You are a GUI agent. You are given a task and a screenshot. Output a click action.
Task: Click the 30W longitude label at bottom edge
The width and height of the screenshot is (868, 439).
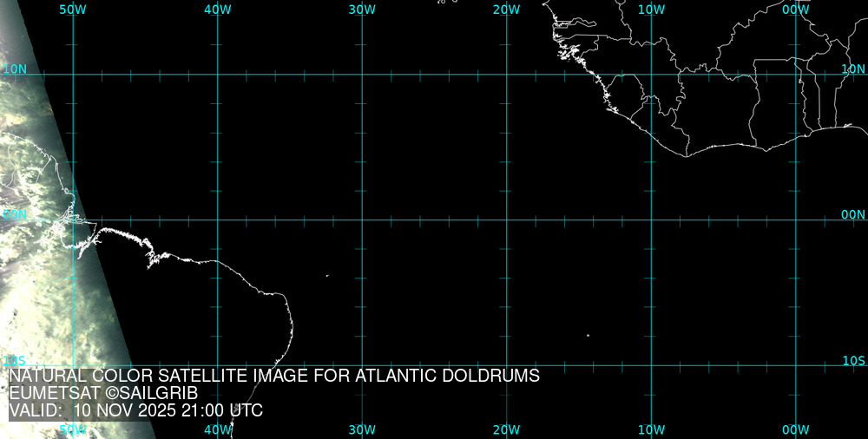pyautogui.click(x=362, y=429)
